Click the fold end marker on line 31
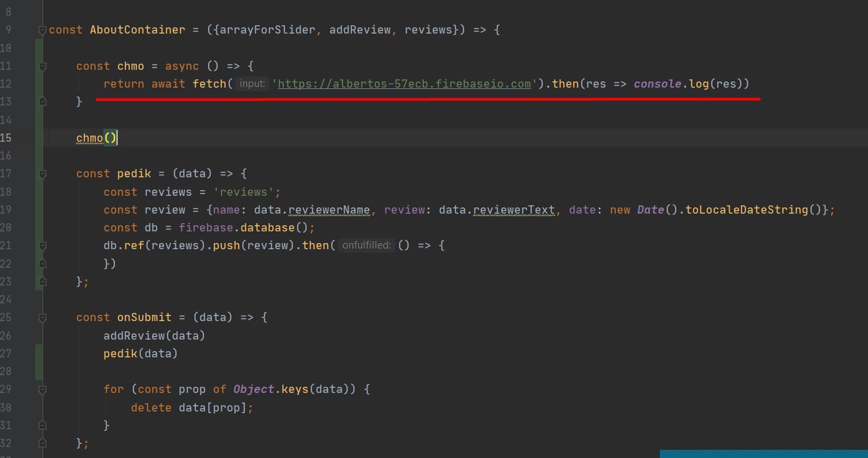 pos(42,424)
